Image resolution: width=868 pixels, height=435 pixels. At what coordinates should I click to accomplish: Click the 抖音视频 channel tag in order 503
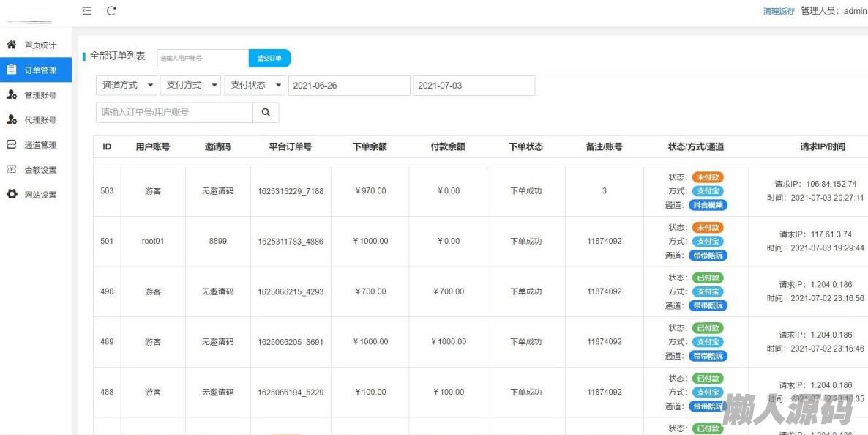click(x=708, y=205)
